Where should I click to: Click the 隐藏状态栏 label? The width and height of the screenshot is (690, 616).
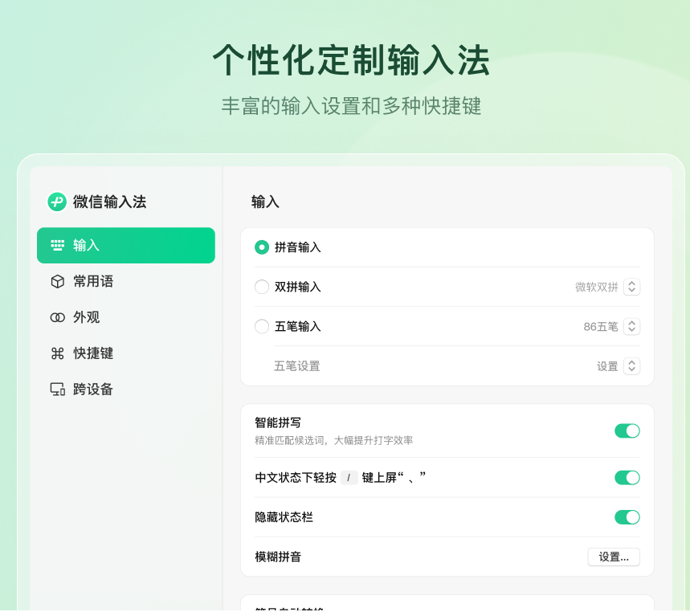coord(284,517)
